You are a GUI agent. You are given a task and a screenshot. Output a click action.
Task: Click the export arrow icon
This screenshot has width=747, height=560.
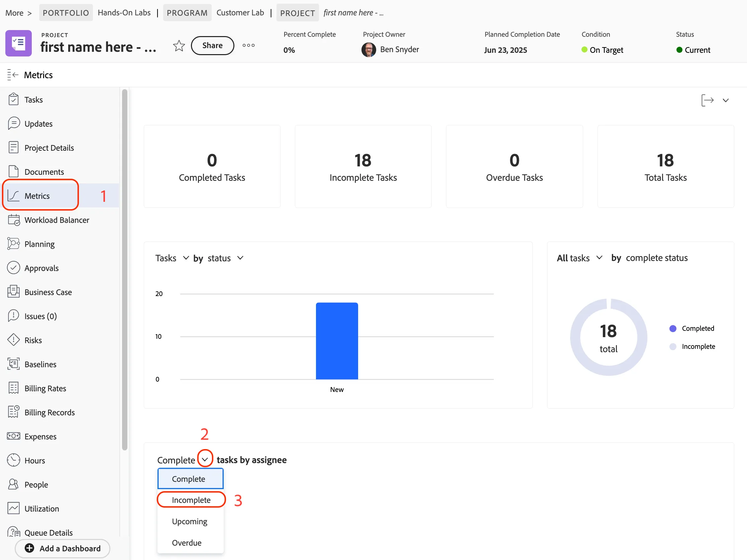click(x=707, y=100)
